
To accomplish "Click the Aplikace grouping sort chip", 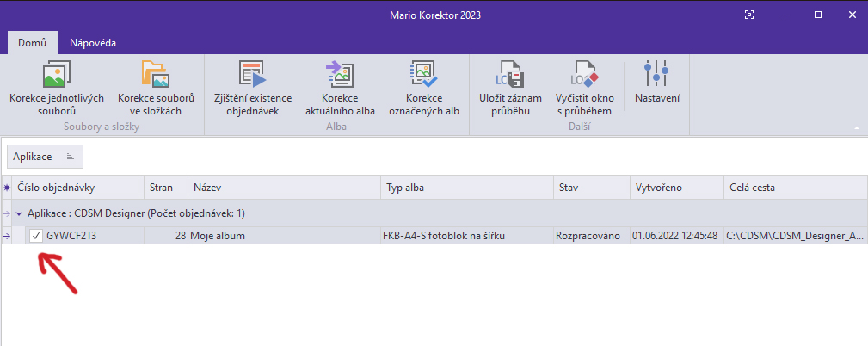I will click(x=45, y=157).
